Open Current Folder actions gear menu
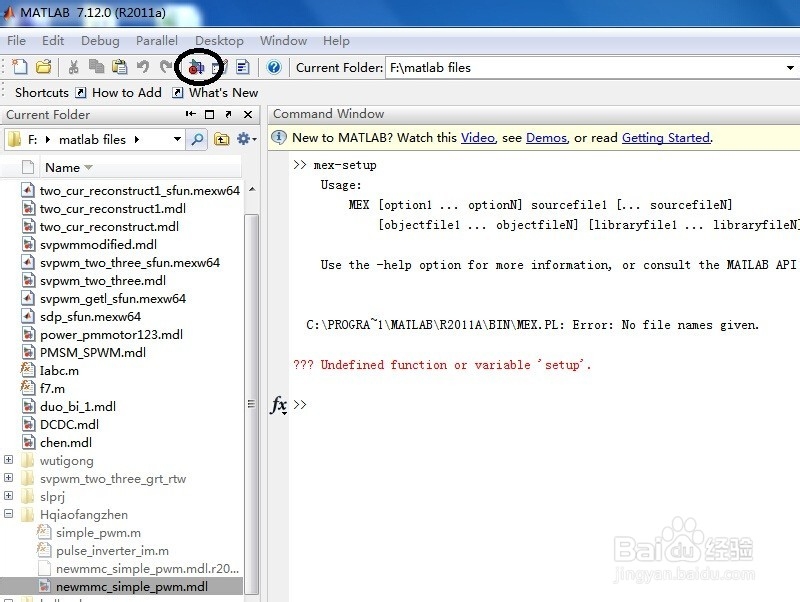The width and height of the screenshot is (800, 602). click(246, 139)
